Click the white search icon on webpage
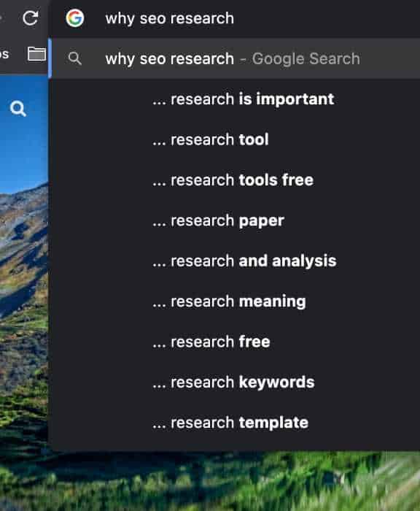The width and height of the screenshot is (420, 511). pos(18,109)
